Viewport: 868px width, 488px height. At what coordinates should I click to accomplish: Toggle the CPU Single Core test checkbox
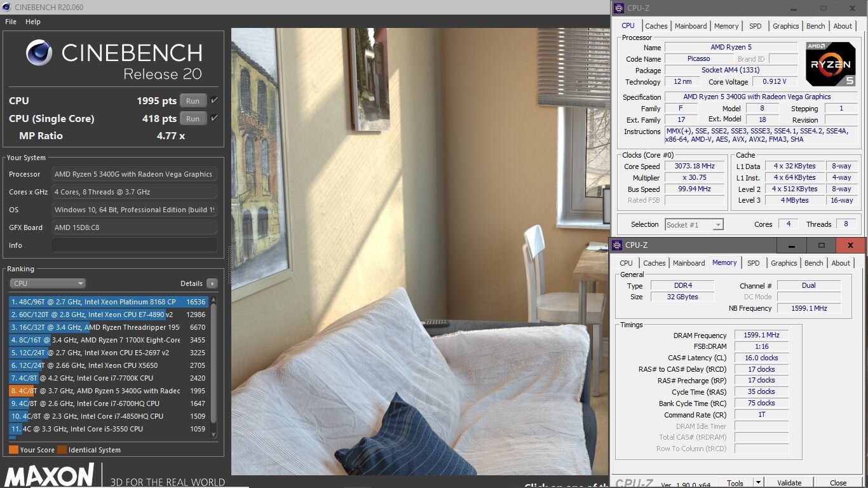tap(214, 118)
